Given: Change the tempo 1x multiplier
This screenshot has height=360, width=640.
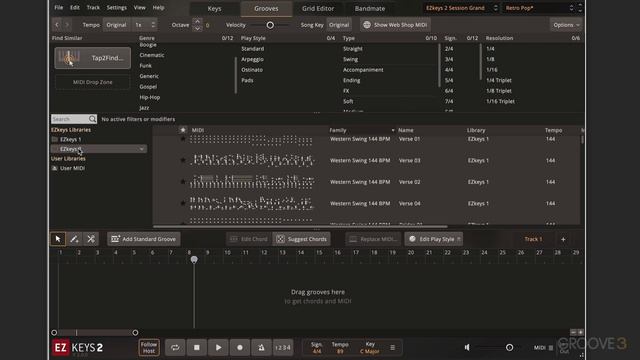Looking at the screenshot, I should (x=145, y=25).
